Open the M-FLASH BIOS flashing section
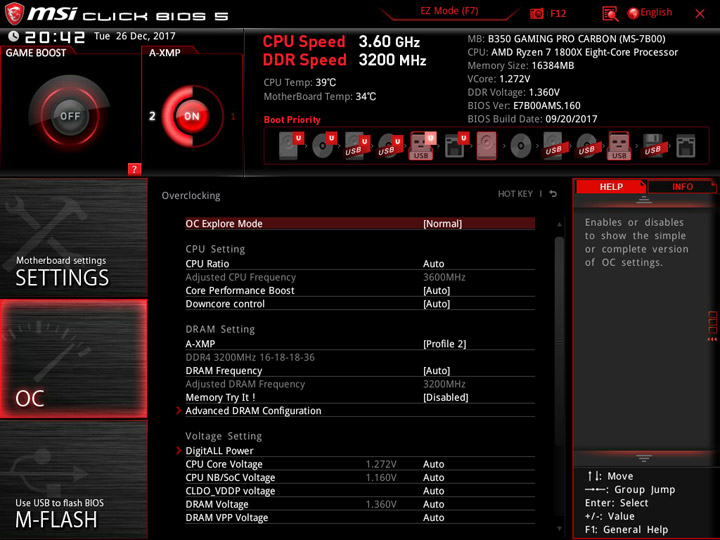 pyautogui.click(x=73, y=480)
